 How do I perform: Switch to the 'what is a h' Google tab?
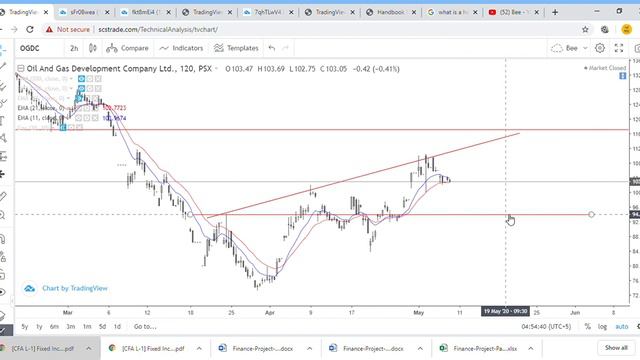pyautogui.click(x=452, y=12)
